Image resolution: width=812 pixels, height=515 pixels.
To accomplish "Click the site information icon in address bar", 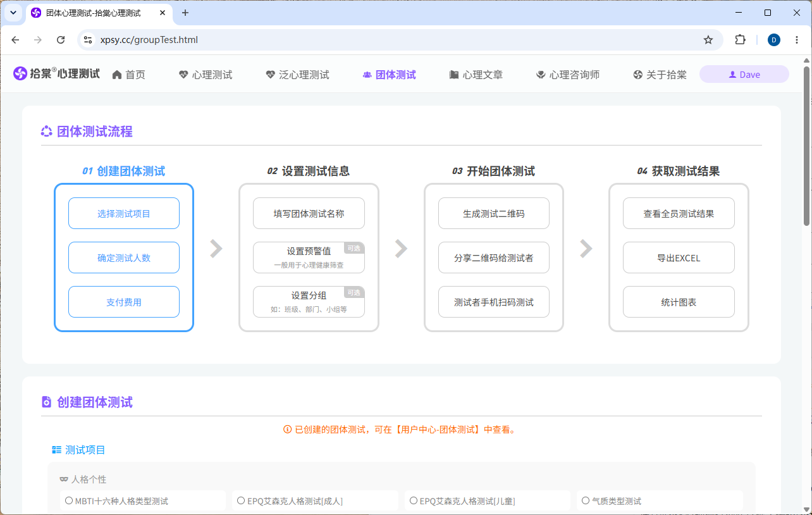I will click(89, 40).
